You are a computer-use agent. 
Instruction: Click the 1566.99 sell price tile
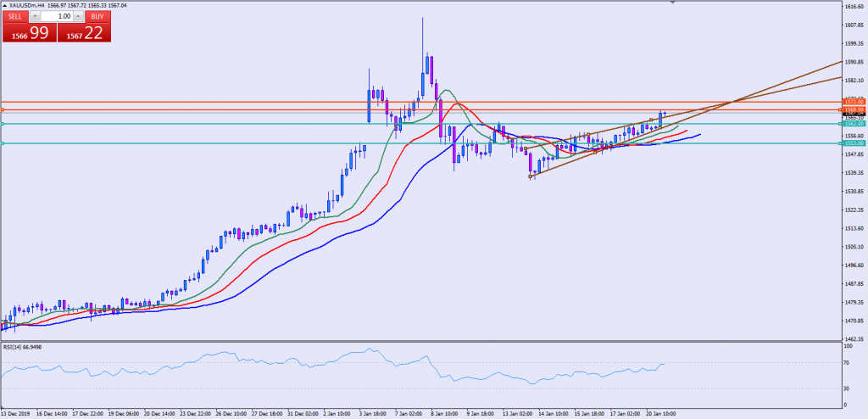point(28,34)
